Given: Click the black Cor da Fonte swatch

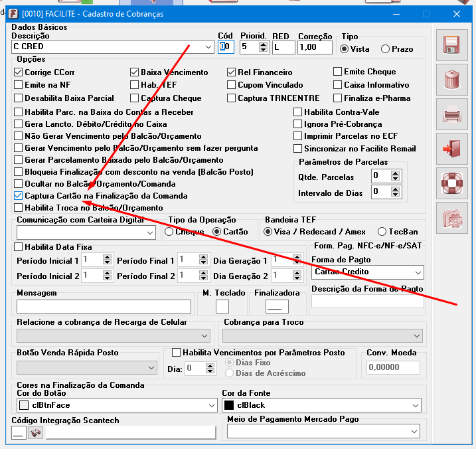Looking at the screenshot, I should (x=229, y=405).
